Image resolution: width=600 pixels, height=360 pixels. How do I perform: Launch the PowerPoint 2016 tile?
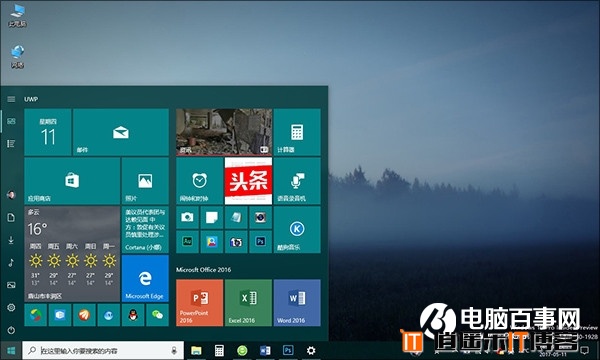[x=199, y=303]
